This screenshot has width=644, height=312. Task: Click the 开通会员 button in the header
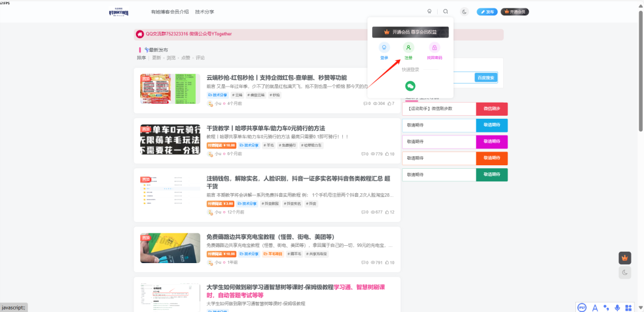pyautogui.click(x=515, y=11)
